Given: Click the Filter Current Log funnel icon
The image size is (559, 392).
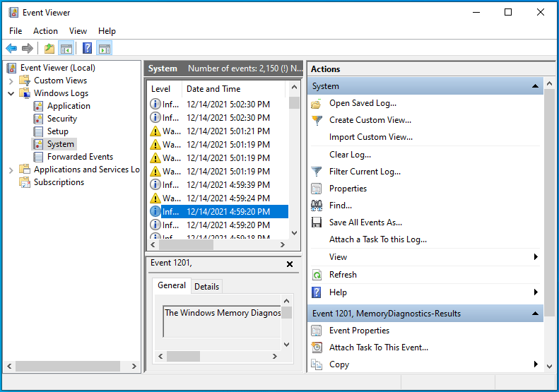Looking at the screenshot, I should click(x=317, y=172).
